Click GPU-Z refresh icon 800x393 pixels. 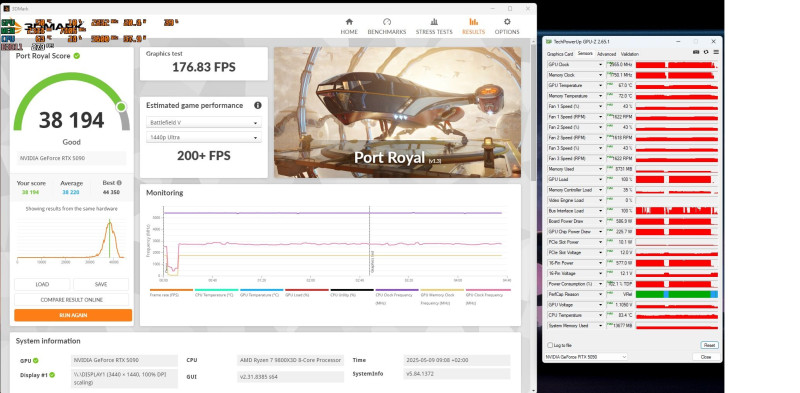tap(706, 52)
